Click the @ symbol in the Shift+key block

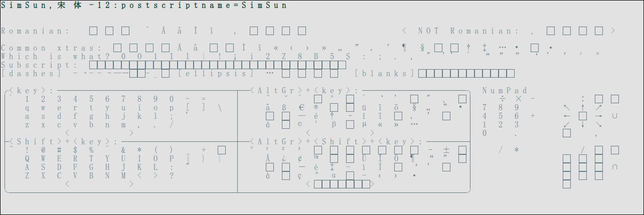[43, 150]
